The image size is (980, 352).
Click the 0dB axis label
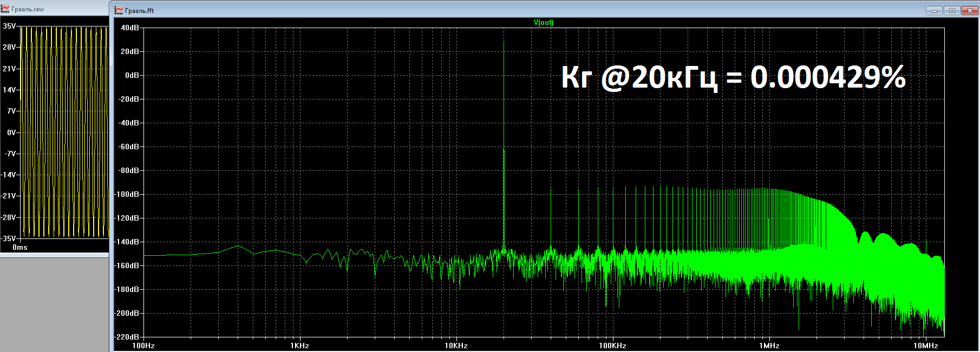[x=132, y=75]
